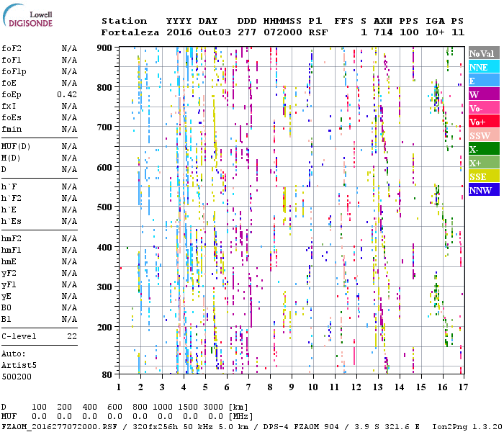Screen dimensions: 504x432
Task: Click the 500 km y-axis label
Action: [104, 207]
